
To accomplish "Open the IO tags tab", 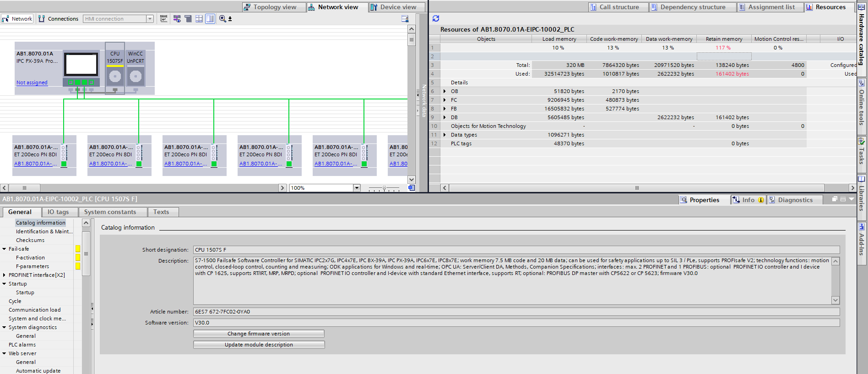I will pyautogui.click(x=58, y=212).
